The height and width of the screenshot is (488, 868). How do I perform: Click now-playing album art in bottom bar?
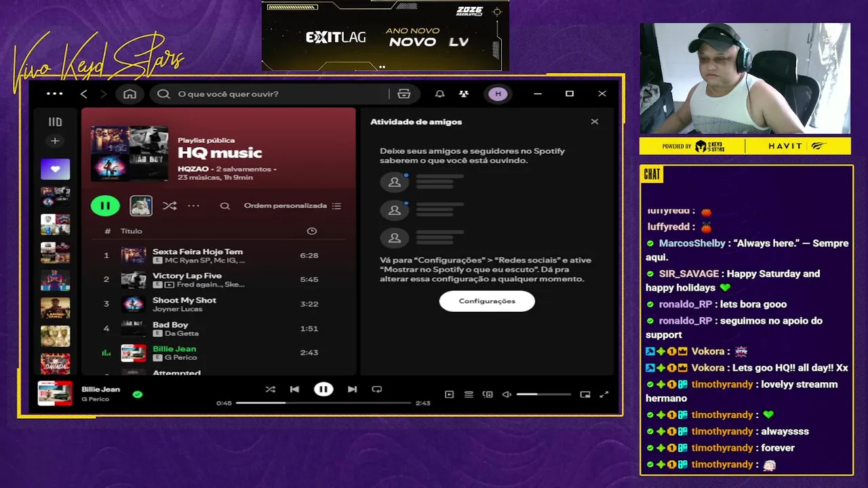[55, 393]
